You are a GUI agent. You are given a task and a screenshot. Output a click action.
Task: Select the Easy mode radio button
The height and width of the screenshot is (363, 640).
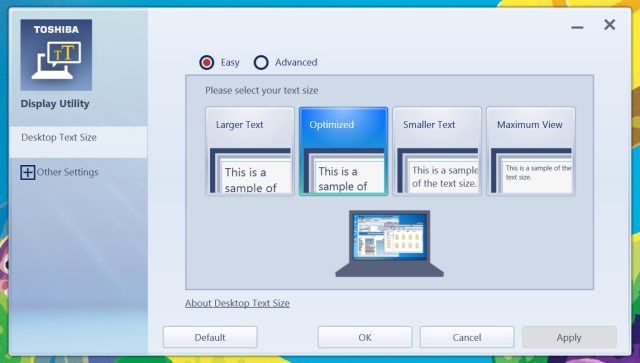pyautogui.click(x=207, y=62)
